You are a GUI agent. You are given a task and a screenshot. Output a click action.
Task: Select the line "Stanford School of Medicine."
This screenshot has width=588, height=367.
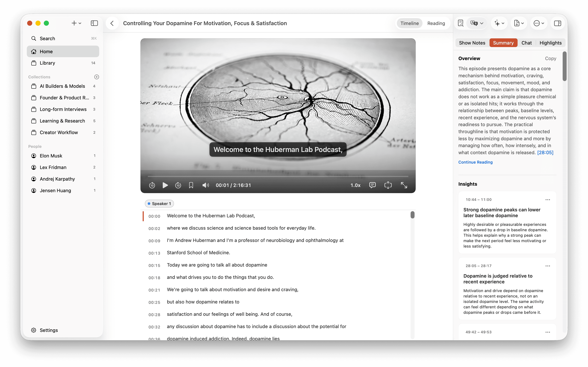coord(198,253)
